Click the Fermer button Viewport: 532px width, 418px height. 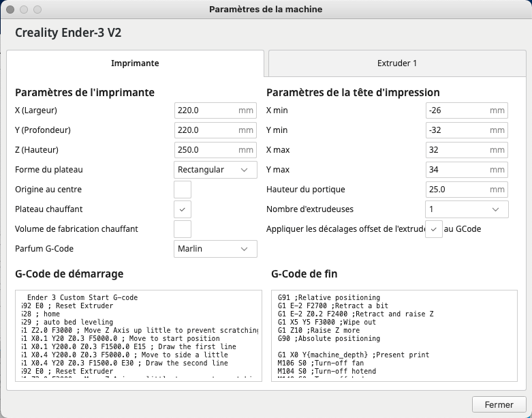point(499,405)
